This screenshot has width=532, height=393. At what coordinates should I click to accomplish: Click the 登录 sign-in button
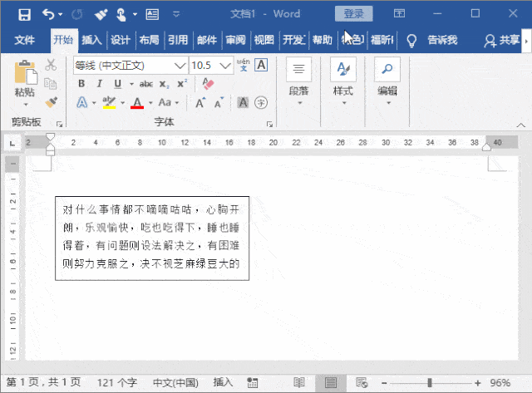tap(353, 14)
